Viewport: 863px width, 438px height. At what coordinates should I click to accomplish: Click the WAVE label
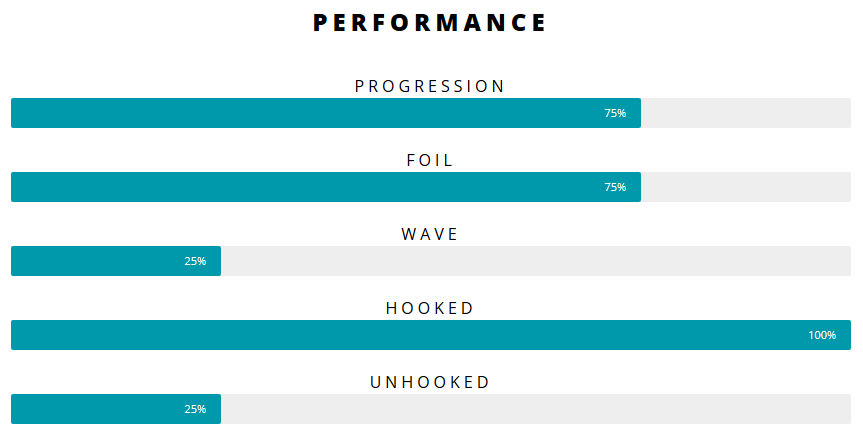pyautogui.click(x=430, y=235)
